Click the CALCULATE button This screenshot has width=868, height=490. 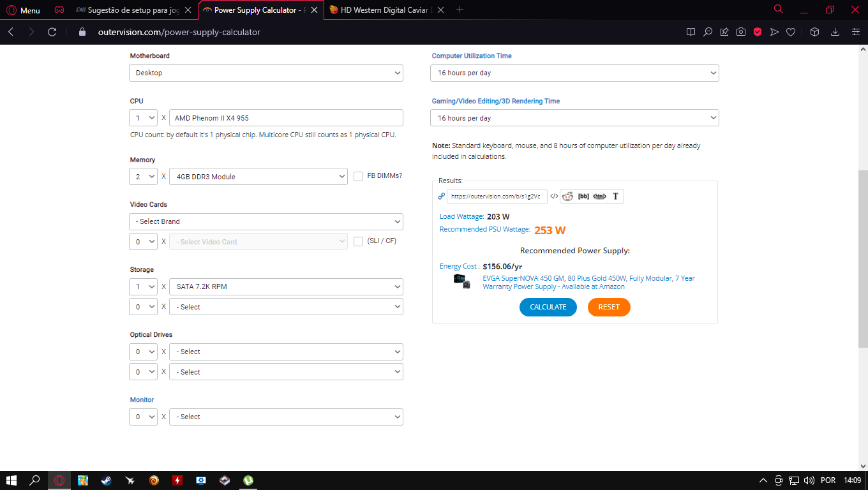548,307
